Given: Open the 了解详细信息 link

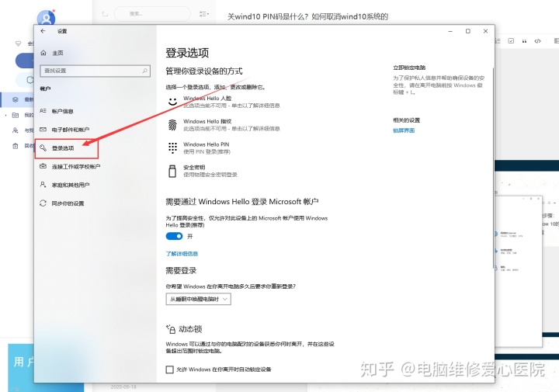Looking at the screenshot, I should click(x=182, y=254).
